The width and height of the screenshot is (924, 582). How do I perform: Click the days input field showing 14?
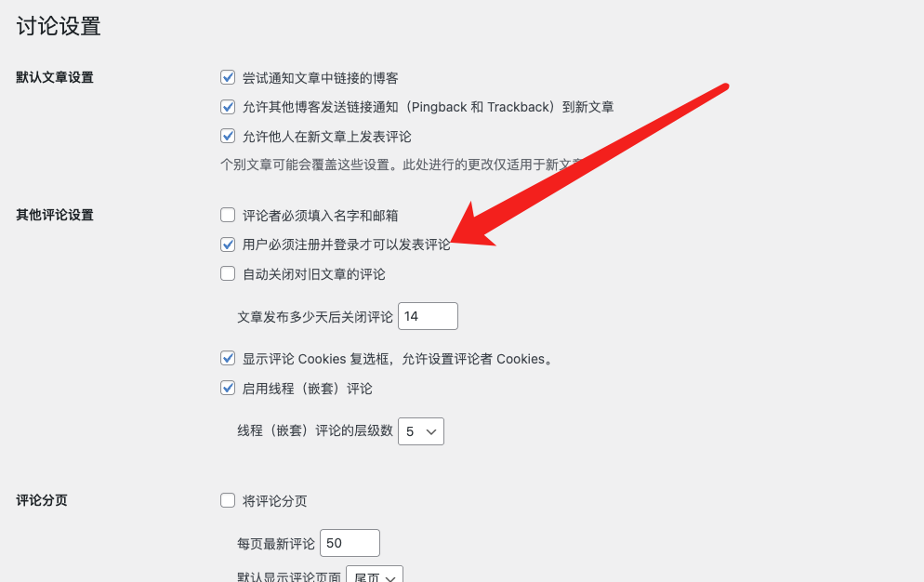click(x=428, y=316)
